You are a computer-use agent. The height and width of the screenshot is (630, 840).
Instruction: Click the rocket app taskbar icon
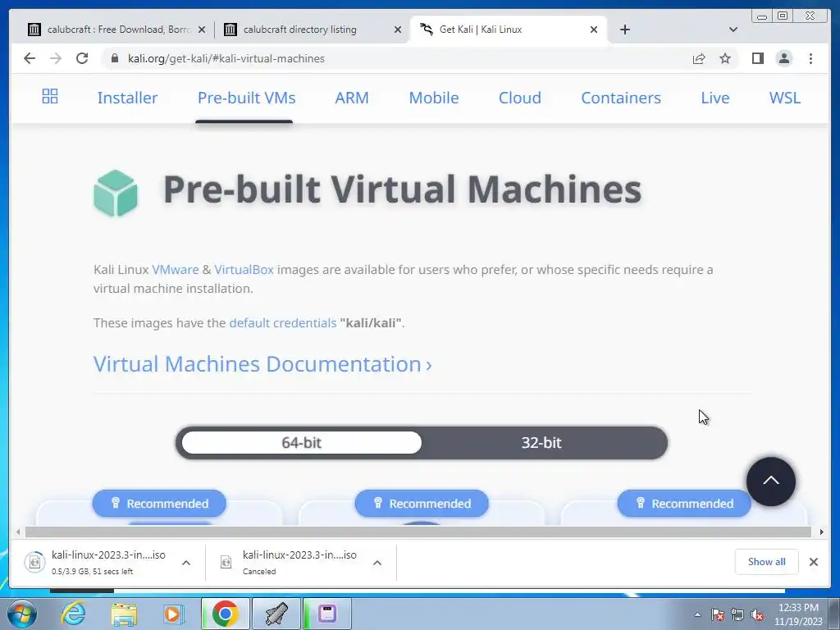pyautogui.click(x=276, y=614)
